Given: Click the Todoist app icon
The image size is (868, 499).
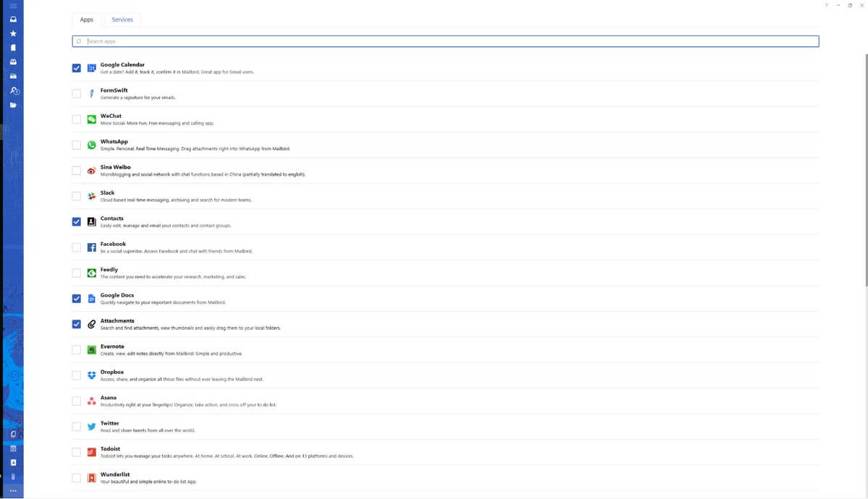Looking at the screenshot, I should click(x=92, y=453).
